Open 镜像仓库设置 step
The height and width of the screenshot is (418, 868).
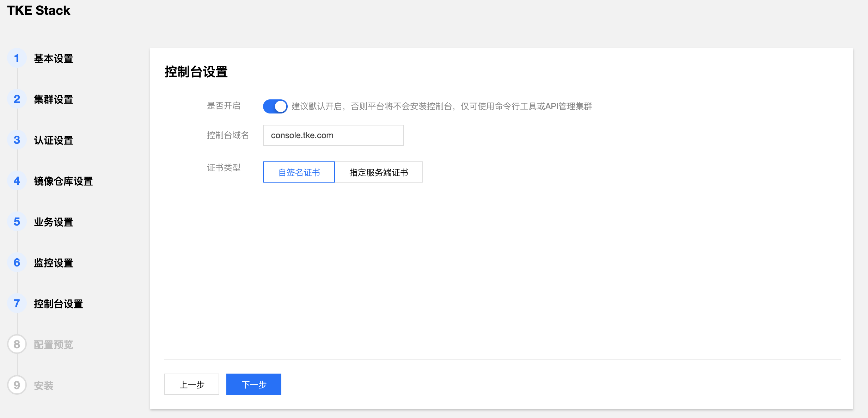(x=63, y=181)
